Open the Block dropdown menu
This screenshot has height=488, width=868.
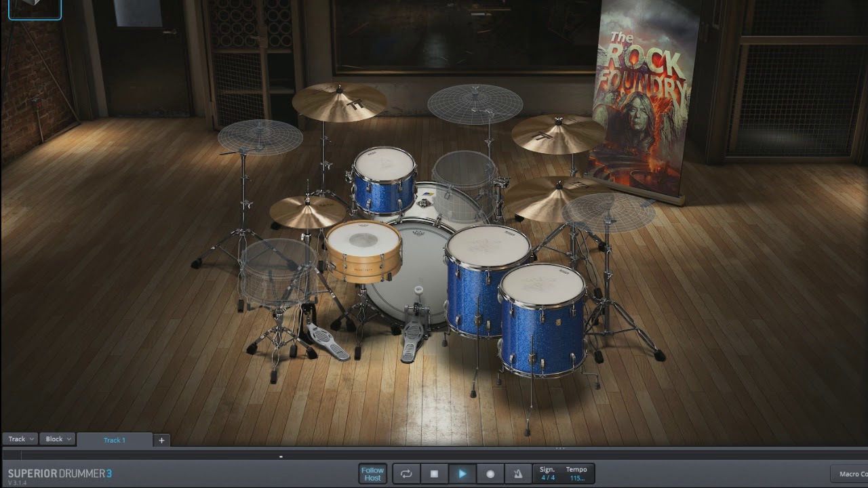(x=58, y=439)
